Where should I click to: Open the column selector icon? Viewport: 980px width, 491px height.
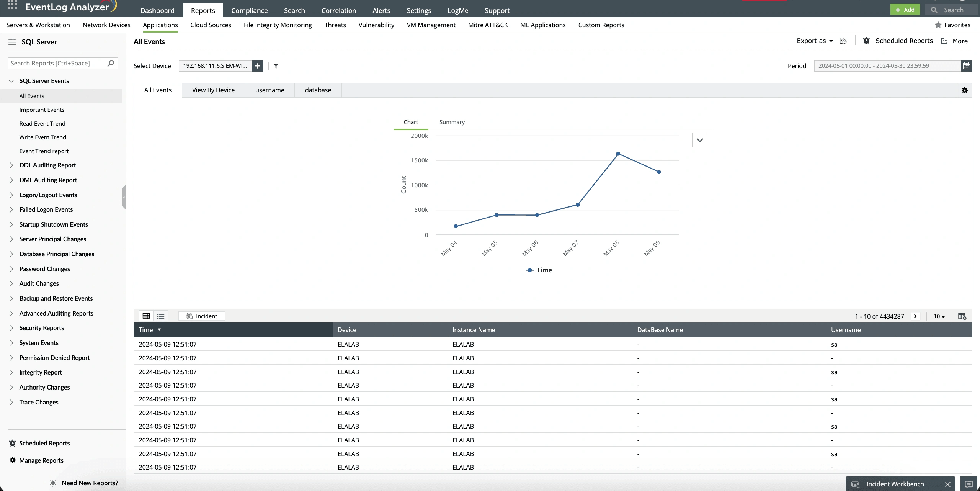coord(962,316)
